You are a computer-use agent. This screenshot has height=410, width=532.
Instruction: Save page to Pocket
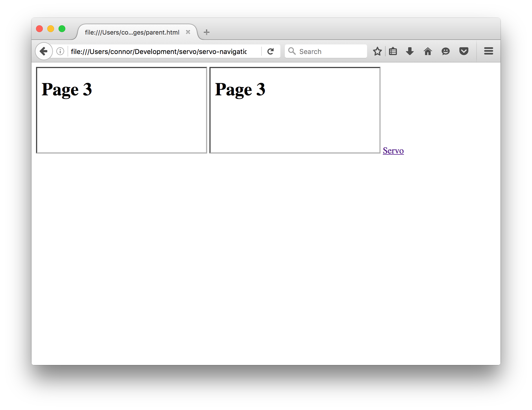(x=464, y=51)
